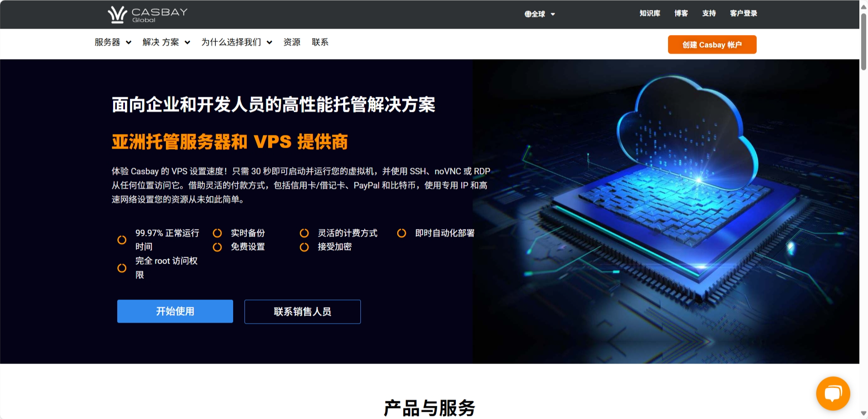Click the Casbay Global logo
This screenshot has width=868, height=419.
pyautogui.click(x=148, y=15)
